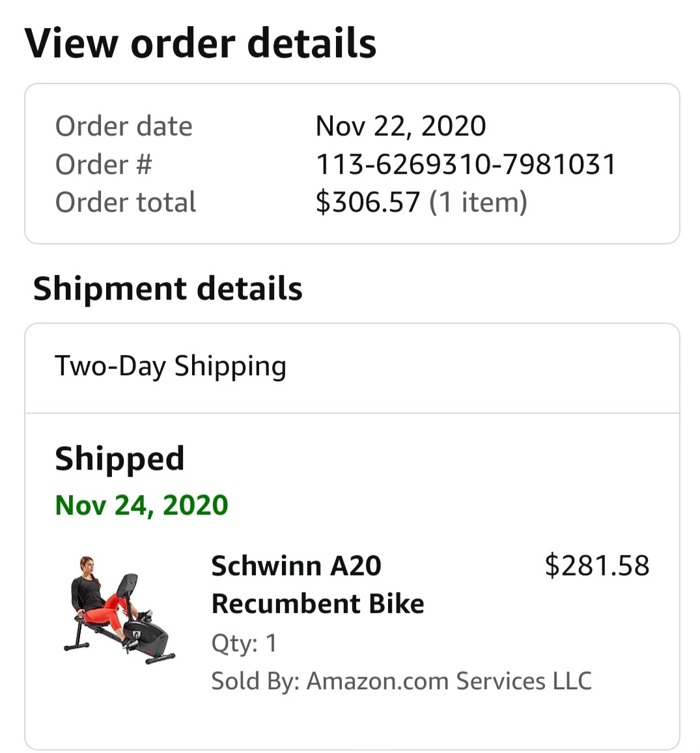The height and width of the screenshot is (753, 700).
Task: Click the green Nov 24, 2020 shipped date
Action: coord(141,505)
